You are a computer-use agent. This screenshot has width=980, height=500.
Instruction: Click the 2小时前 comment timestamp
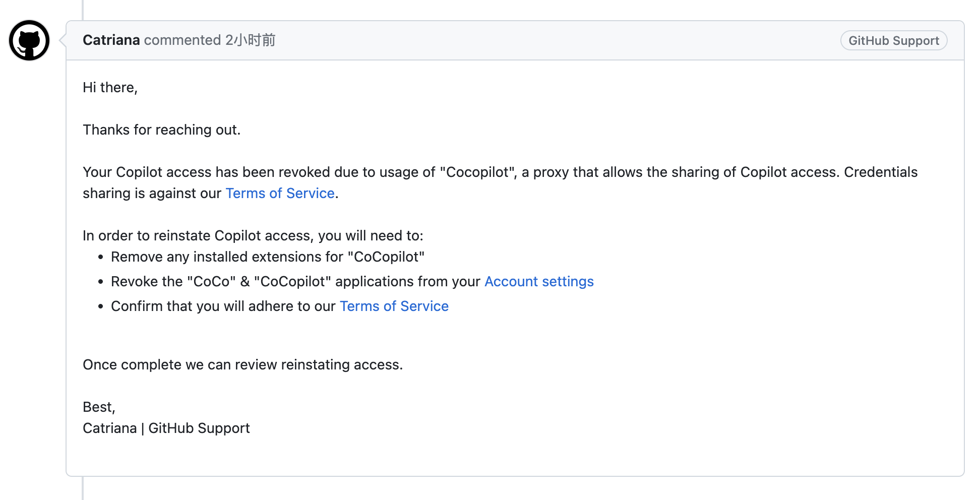(x=250, y=40)
